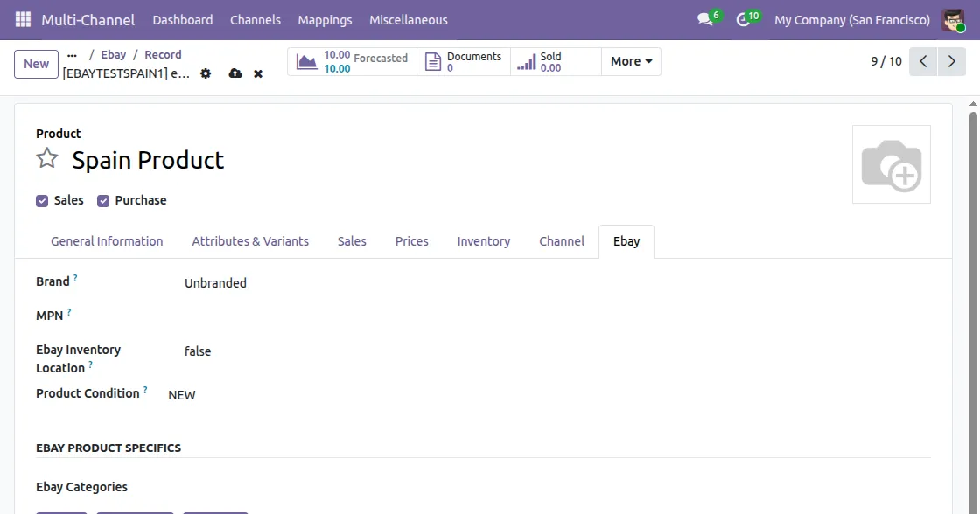
Task: Open the Documents stat button
Action: [x=463, y=62]
